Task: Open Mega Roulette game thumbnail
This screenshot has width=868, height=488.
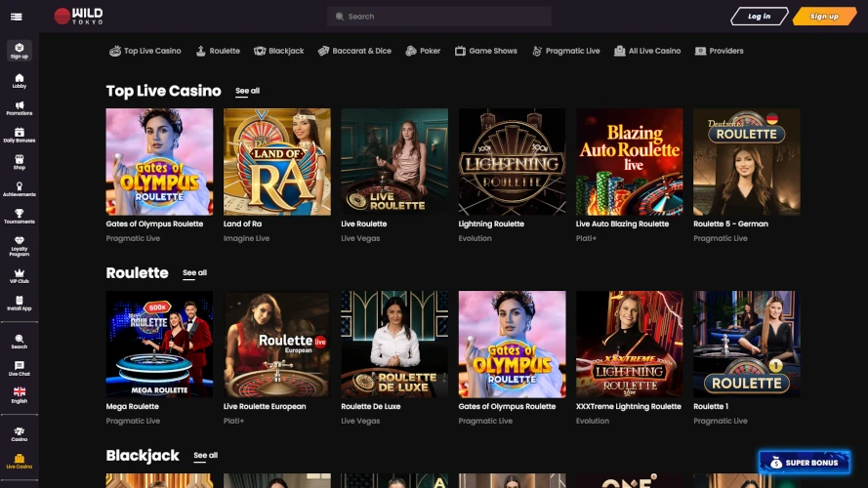Action: click(x=159, y=345)
